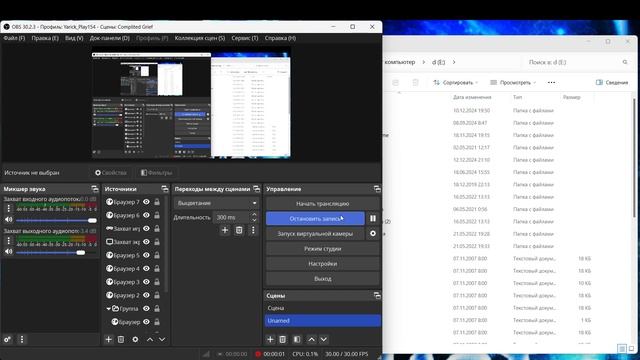Open Сортировать dropdown in Explorer window
The image size is (640, 360).
click(x=456, y=82)
